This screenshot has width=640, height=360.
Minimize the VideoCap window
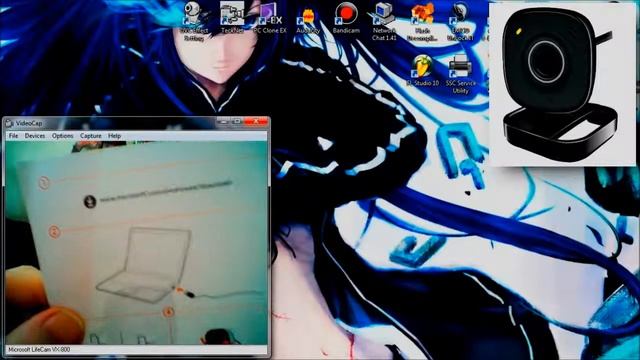(223, 122)
